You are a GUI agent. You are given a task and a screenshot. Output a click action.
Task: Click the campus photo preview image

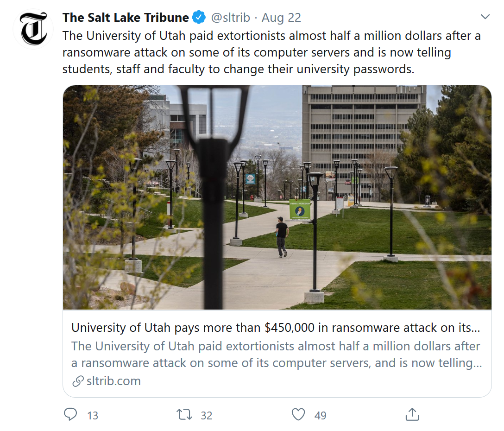(x=277, y=197)
